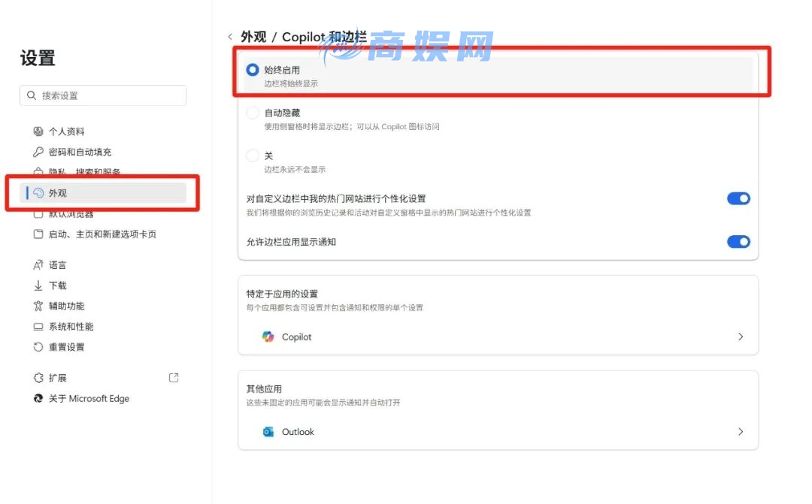Disable 对自定义边栏中我的热门网站进行个性化设置 toggle
The image size is (812, 504).
[738, 199]
